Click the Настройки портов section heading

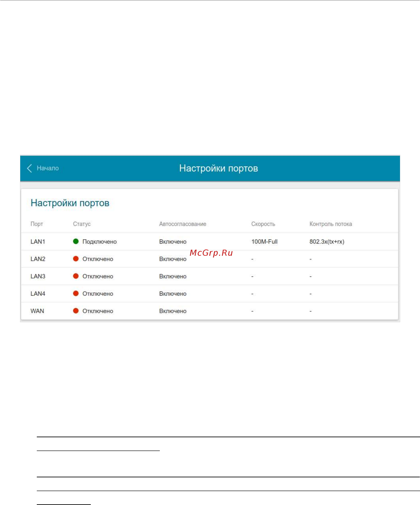point(70,203)
